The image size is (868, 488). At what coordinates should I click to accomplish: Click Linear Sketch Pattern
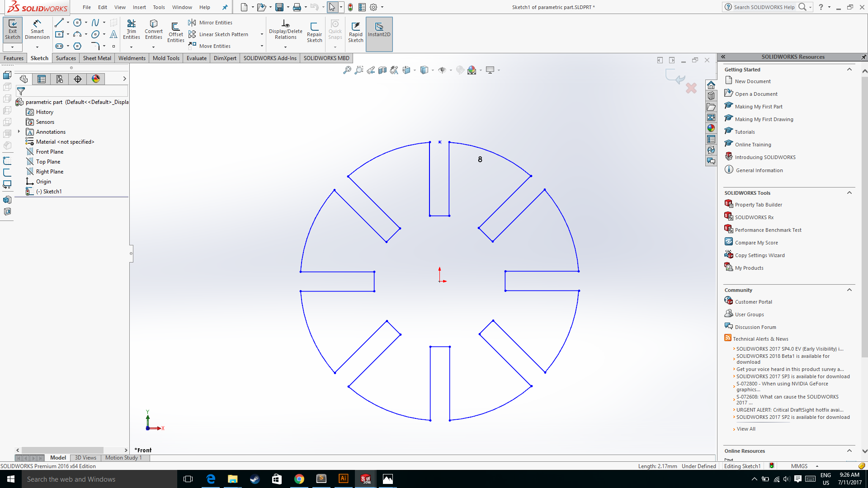[218, 34]
